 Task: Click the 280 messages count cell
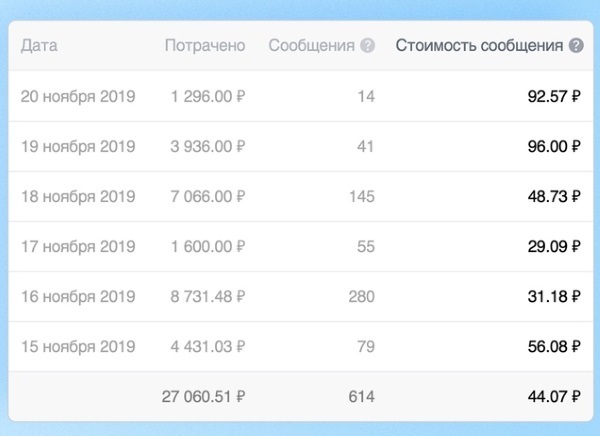tap(362, 297)
